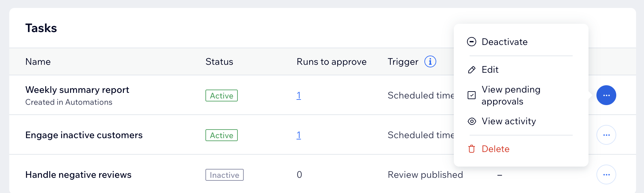Open the Trigger column info tooltip icon
The height and width of the screenshot is (193, 644).
tap(430, 61)
